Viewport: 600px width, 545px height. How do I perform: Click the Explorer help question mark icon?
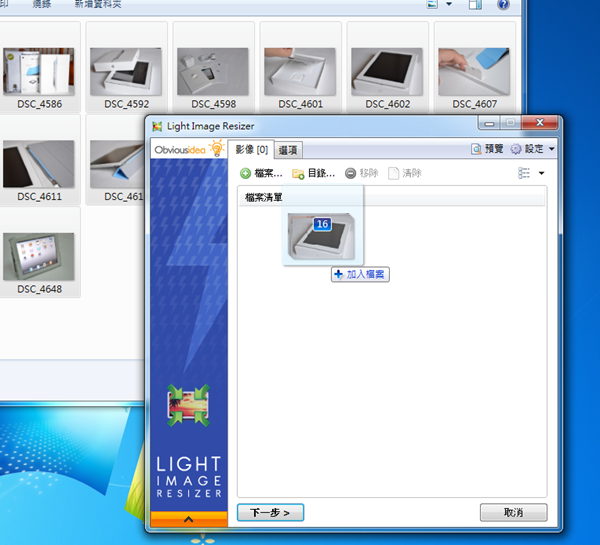pos(503,4)
